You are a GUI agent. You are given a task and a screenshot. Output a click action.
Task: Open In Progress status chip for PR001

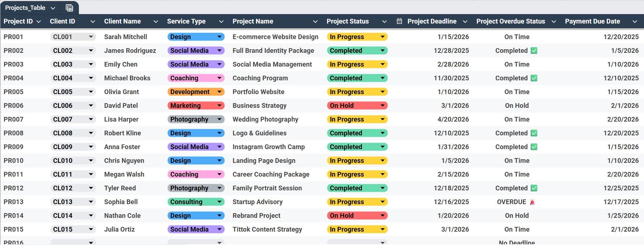[357, 37]
